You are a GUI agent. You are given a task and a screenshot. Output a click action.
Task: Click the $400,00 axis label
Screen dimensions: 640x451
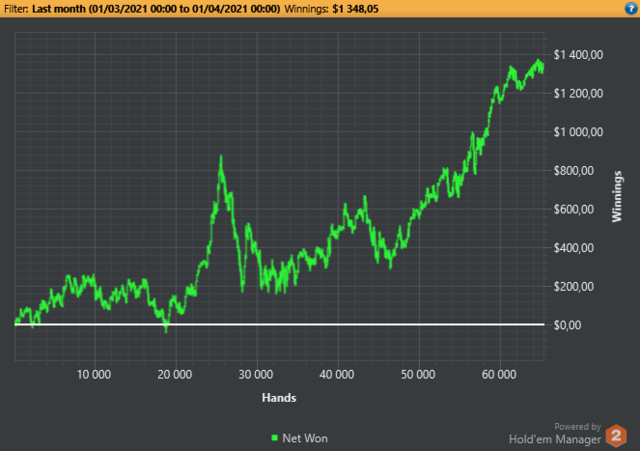click(574, 248)
